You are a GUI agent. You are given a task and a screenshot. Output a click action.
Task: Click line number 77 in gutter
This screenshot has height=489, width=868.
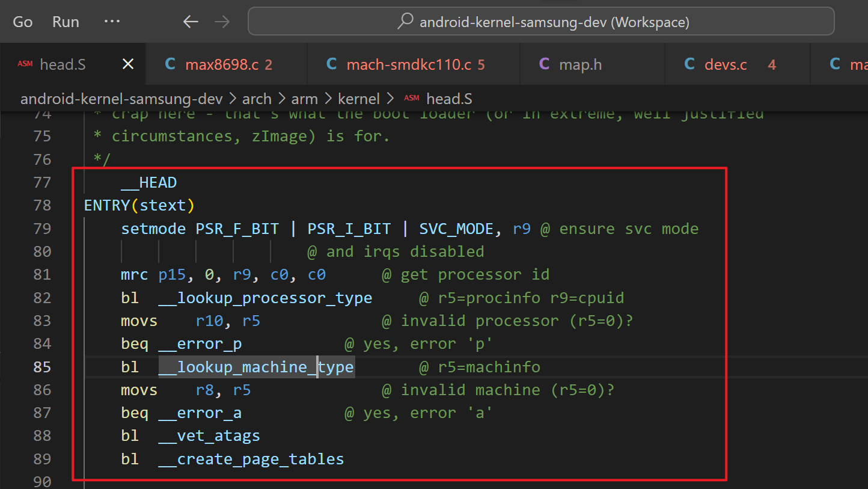[x=42, y=182]
